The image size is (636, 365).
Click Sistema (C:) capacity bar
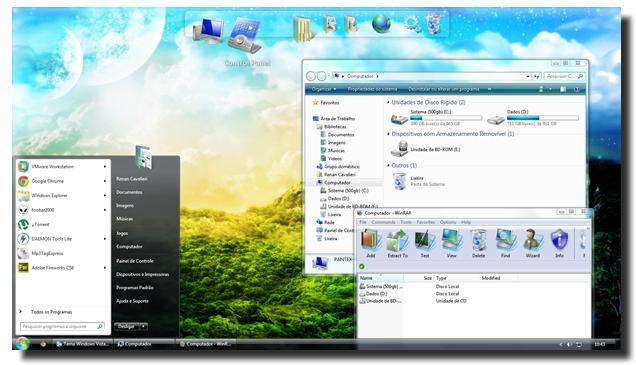[x=446, y=118]
